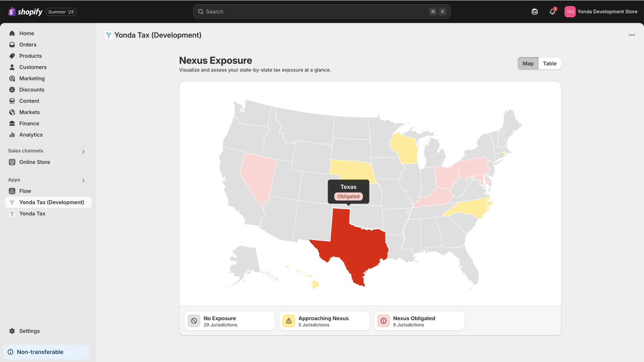Expand the Apps section chevron

coord(83,181)
